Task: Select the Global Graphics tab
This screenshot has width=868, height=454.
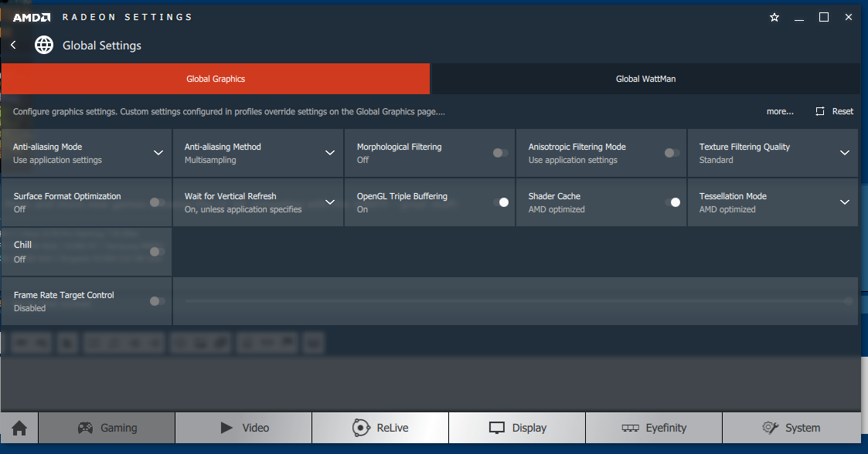Action: point(216,79)
